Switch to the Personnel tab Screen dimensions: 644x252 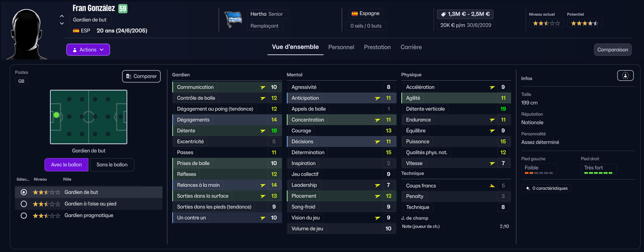point(341,47)
